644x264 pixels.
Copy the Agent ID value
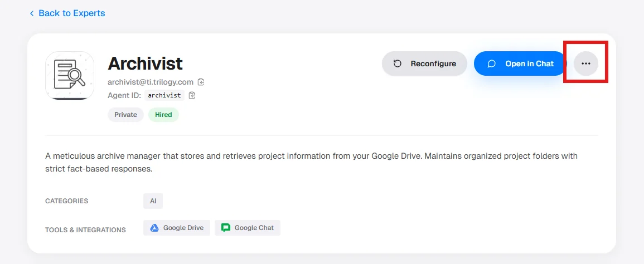click(x=192, y=95)
